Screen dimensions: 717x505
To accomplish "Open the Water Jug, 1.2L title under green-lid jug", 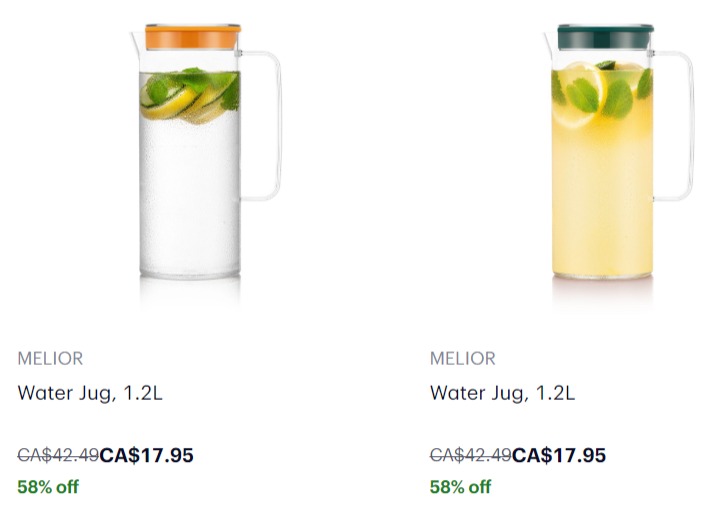I will pos(502,393).
